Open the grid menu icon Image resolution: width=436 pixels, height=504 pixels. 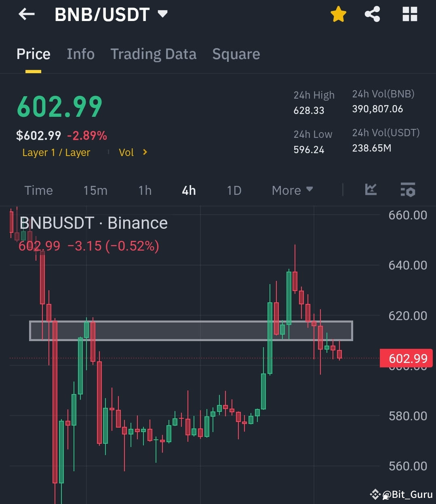(x=410, y=14)
